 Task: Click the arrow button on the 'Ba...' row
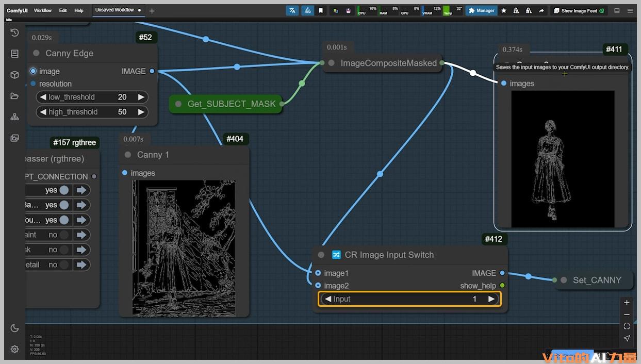pos(81,205)
